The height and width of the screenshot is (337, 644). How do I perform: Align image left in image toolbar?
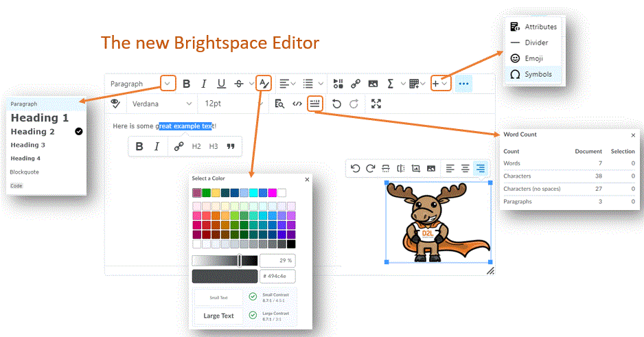point(450,168)
